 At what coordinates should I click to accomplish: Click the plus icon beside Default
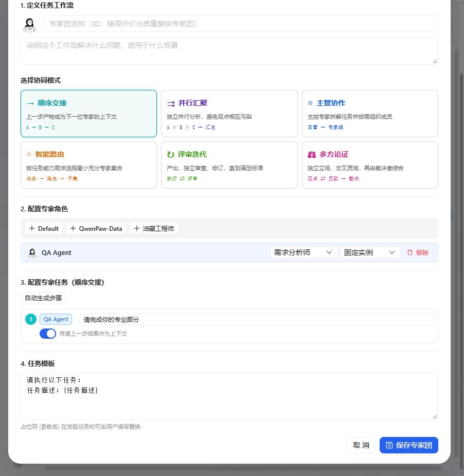tap(31, 228)
